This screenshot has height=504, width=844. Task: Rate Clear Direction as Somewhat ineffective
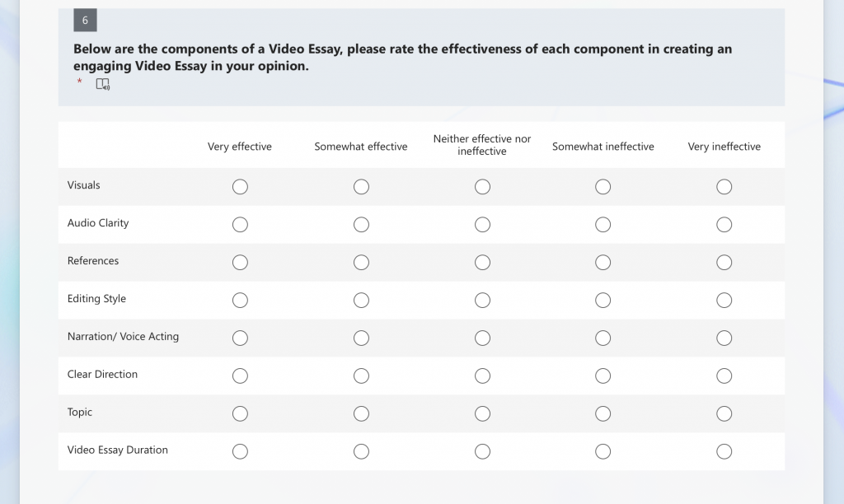(x=603, y=376)
